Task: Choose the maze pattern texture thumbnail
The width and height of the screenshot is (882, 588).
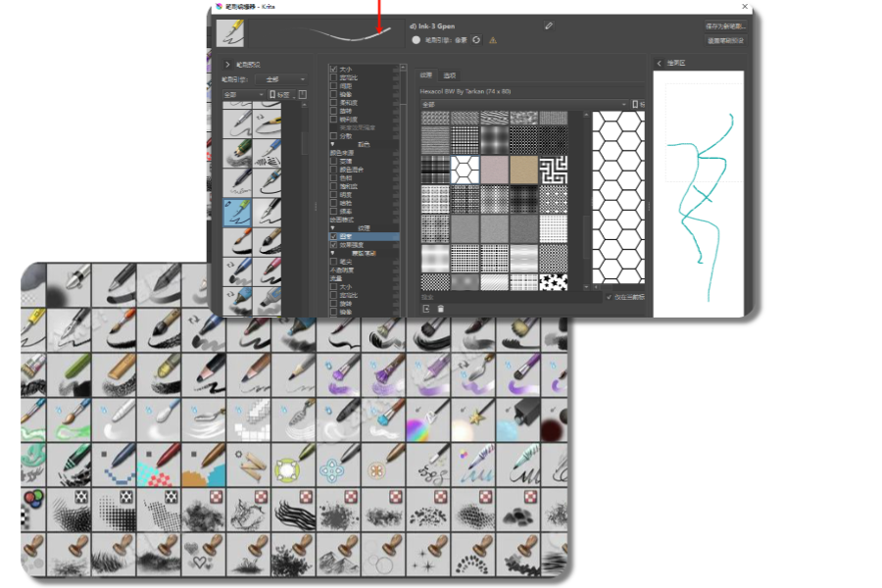Action: [x=554, y=170]
